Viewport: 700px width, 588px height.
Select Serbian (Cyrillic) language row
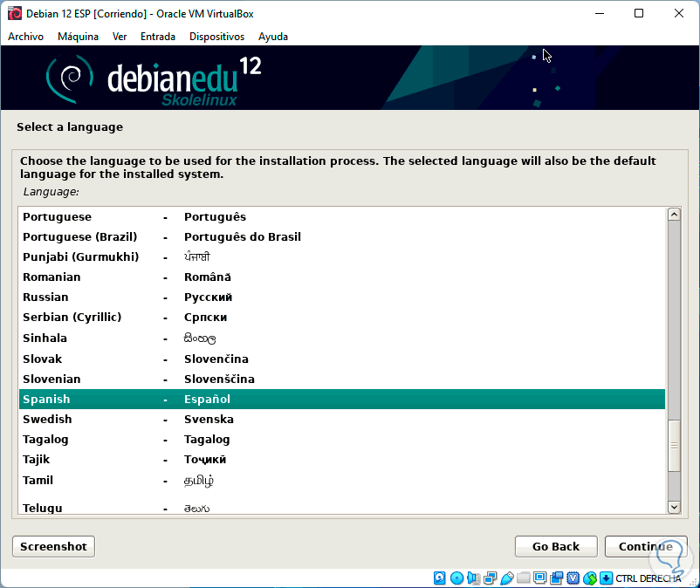click(x=342, y=318)
